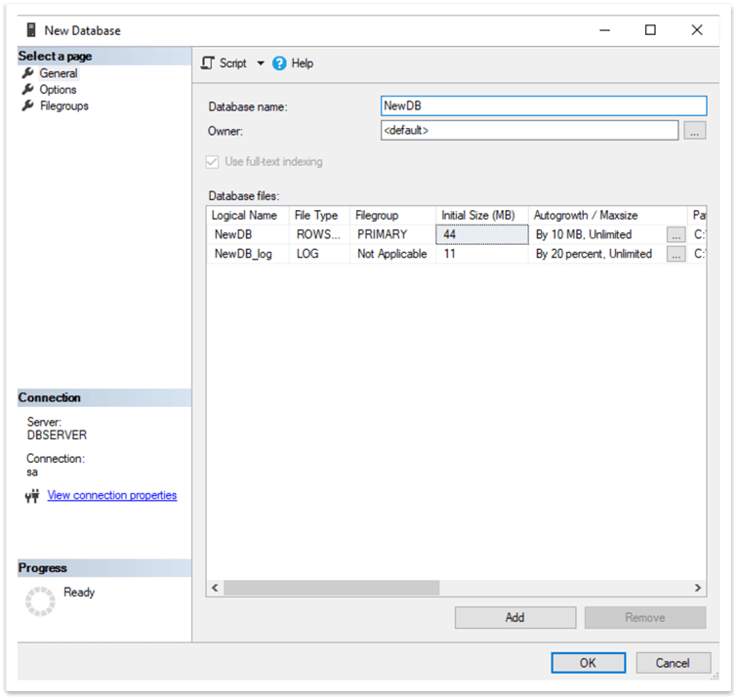Screen dimensions: 739x700
Task: Click in the Database name field
Action: point(542,106)
